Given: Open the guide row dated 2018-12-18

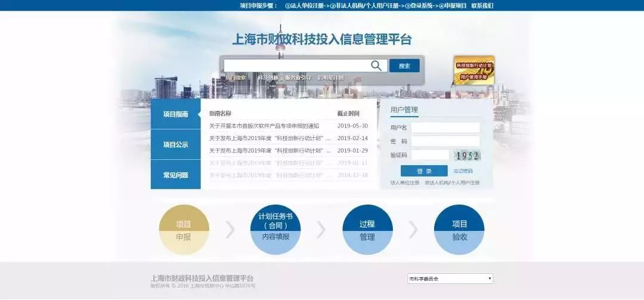Looking at the screenshot, I should [289, 175].
